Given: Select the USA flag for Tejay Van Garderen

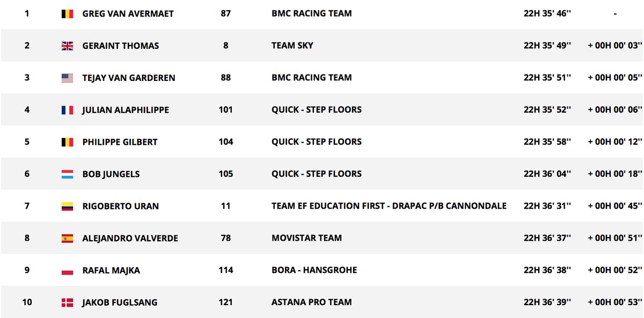Looking at the screenshot, I should (x=67, y=78).
